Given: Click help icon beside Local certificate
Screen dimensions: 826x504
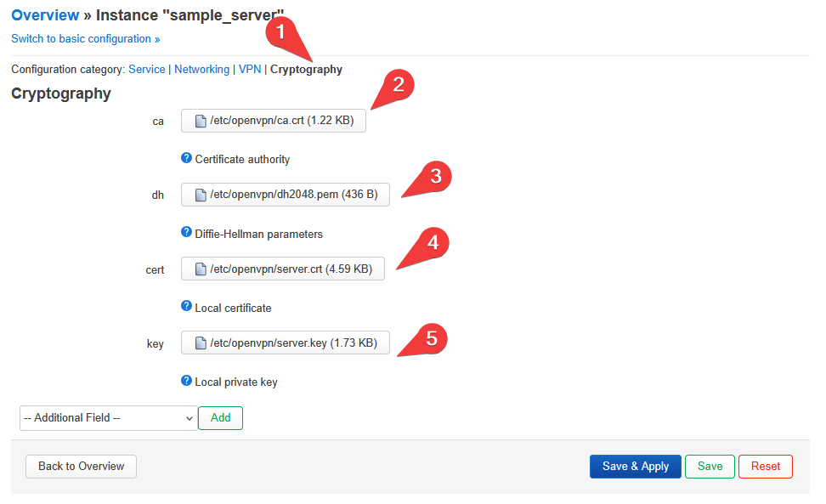Looking at the screenshot, I should (x=186, y=306).
